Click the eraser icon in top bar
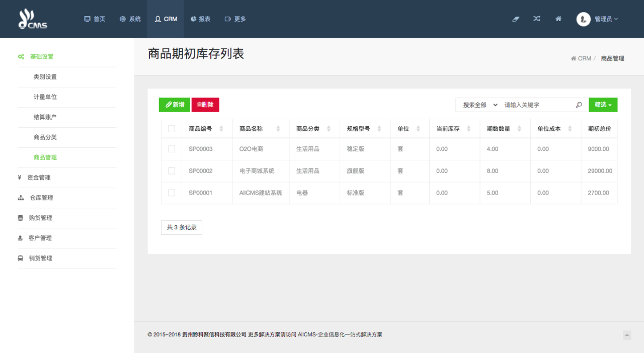Viewport: 644px width, 353px height. [x=515, y=19]
